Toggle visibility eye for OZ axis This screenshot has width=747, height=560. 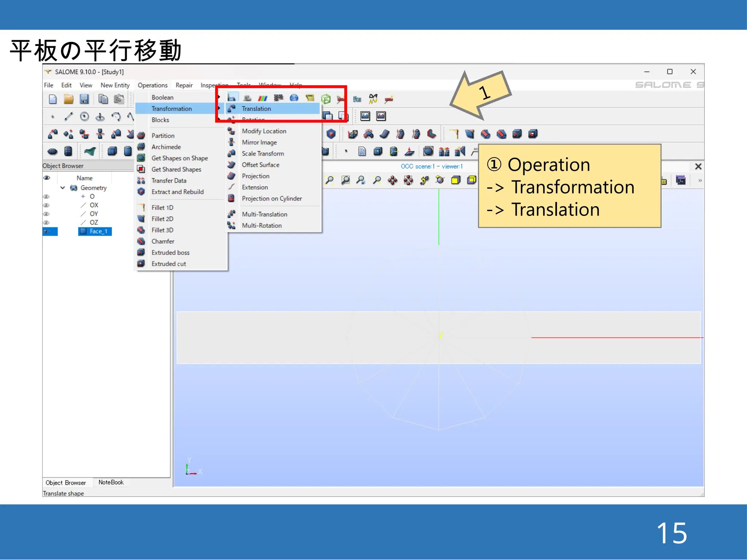pos(46,223)
